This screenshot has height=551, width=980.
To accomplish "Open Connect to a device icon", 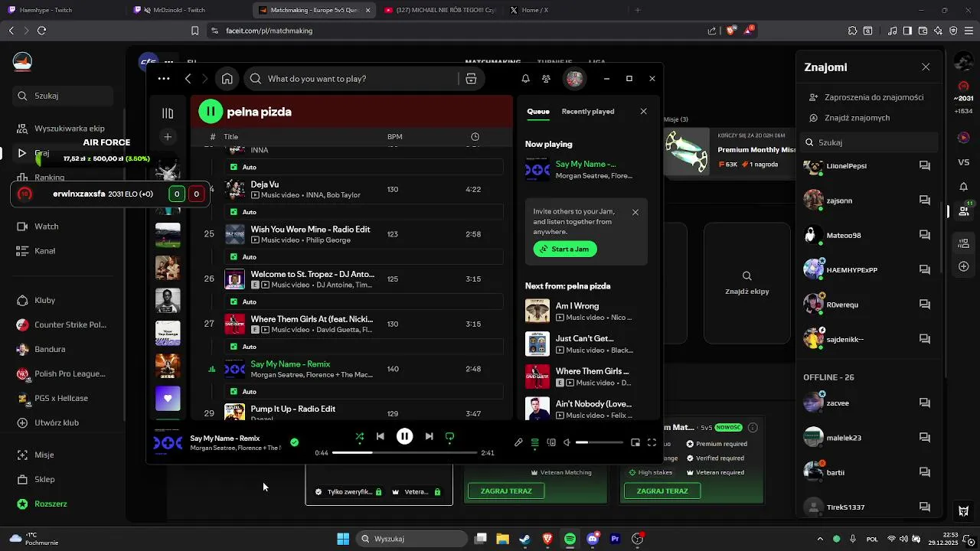I will pos(551,442).
